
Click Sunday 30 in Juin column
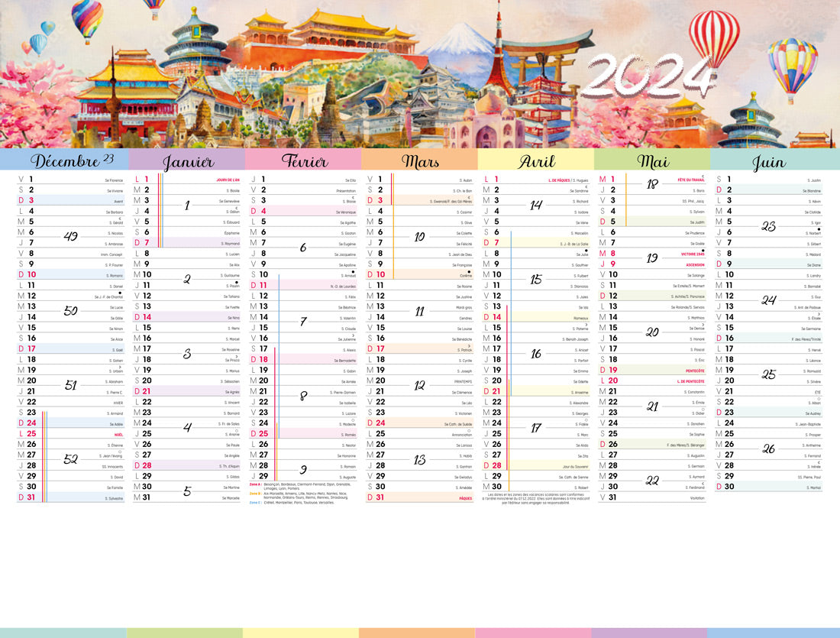pos(769,486)
